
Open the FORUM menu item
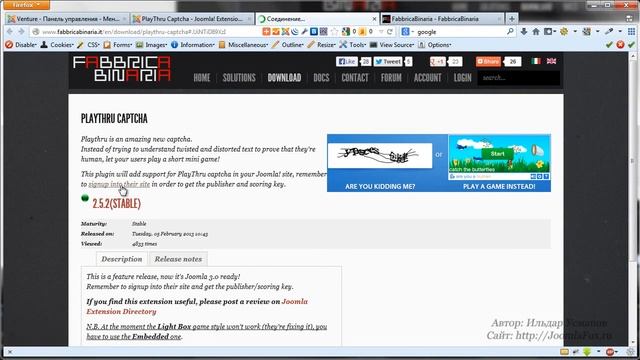391,78
